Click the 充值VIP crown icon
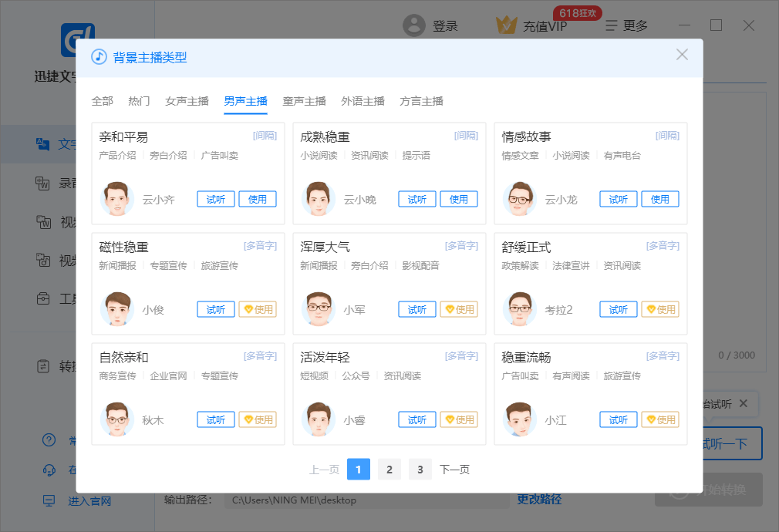Viewport: 779px width, 532px height. [x=506, y=25]
